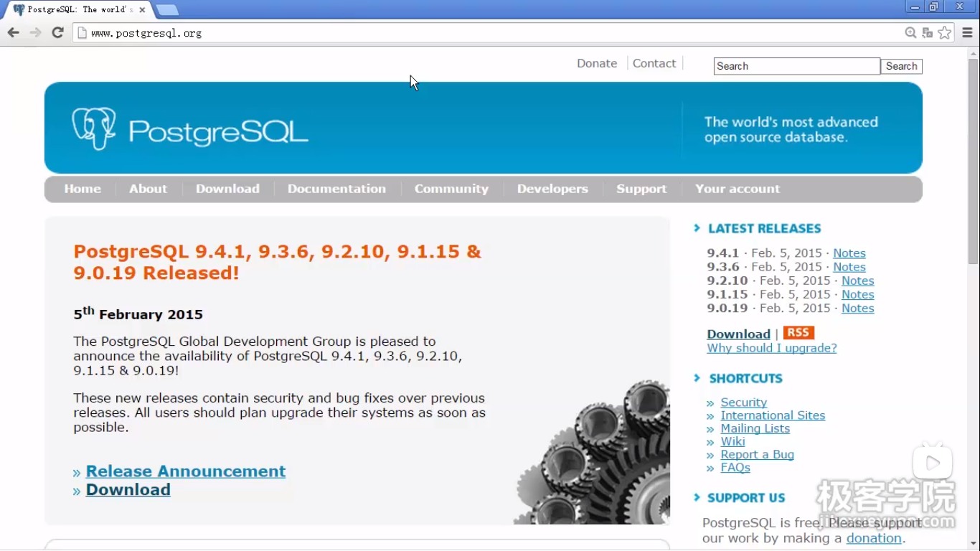
Task: Open Developers in navigation bar
Action: 552,189
